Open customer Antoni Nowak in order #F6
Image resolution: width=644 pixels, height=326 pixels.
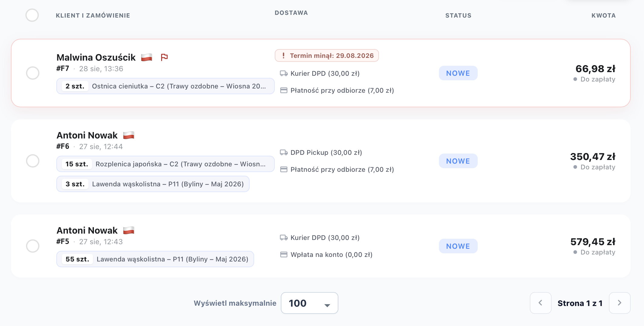87,135
